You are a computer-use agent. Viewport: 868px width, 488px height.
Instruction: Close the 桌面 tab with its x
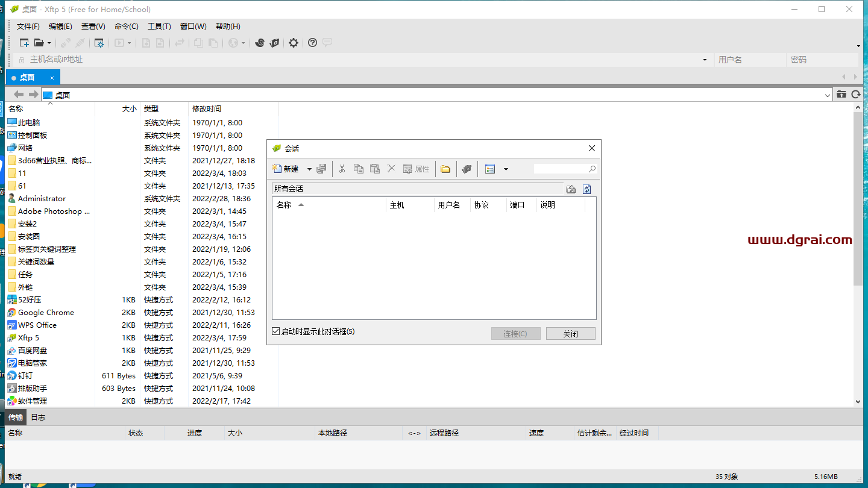(x=52, y=78)
